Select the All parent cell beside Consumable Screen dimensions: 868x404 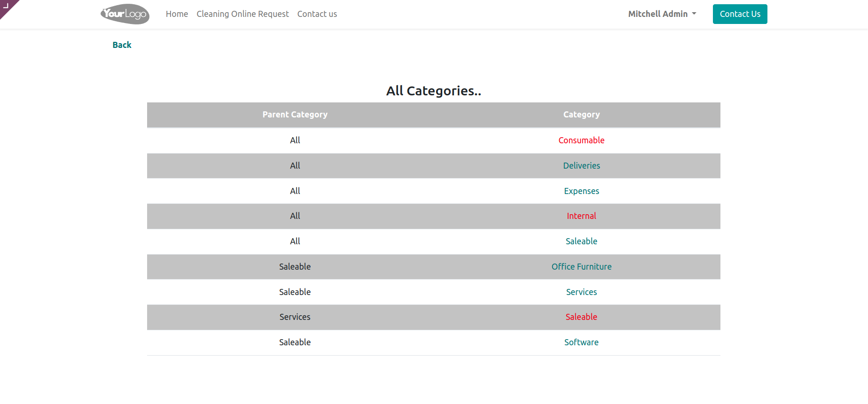[295, 140]
